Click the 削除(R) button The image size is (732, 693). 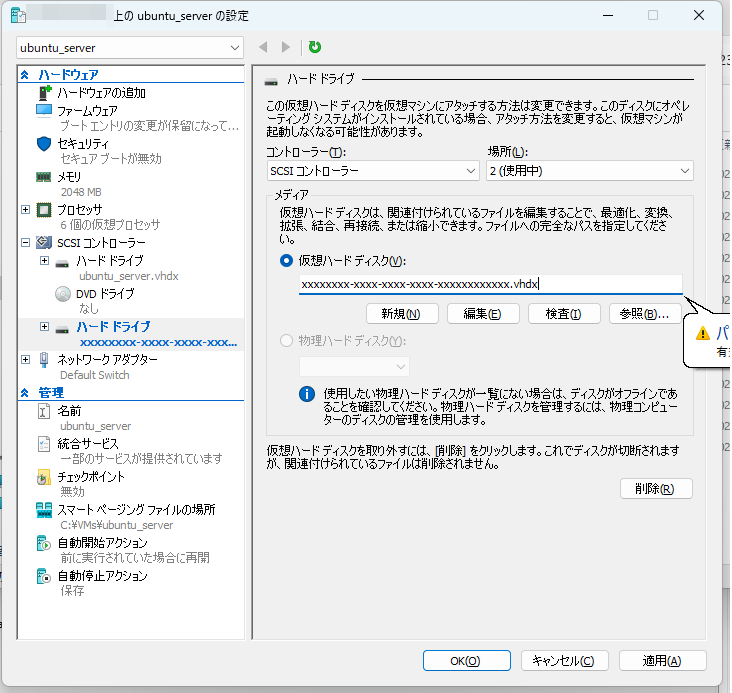[x=656, y=489]
